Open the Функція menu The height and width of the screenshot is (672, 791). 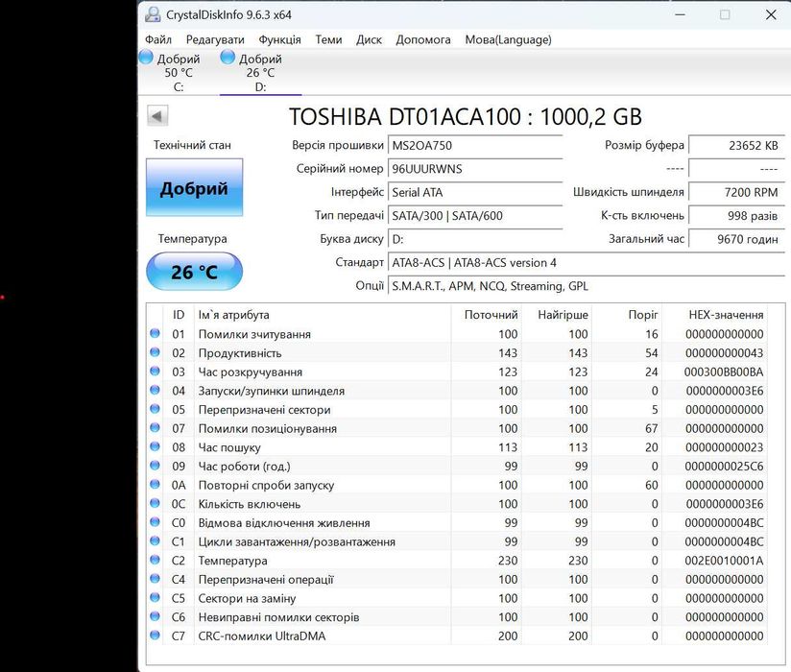click(x=279, y=39)
